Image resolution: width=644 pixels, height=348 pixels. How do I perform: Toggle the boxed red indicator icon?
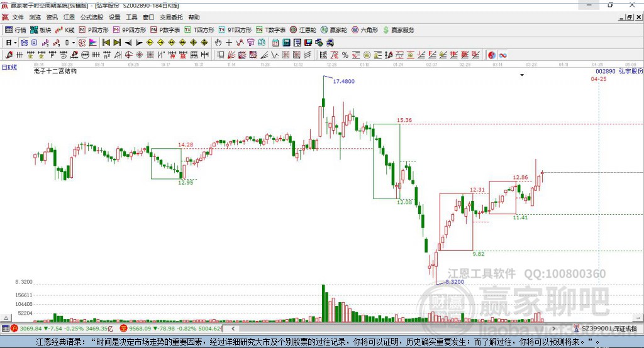(82, 43)
